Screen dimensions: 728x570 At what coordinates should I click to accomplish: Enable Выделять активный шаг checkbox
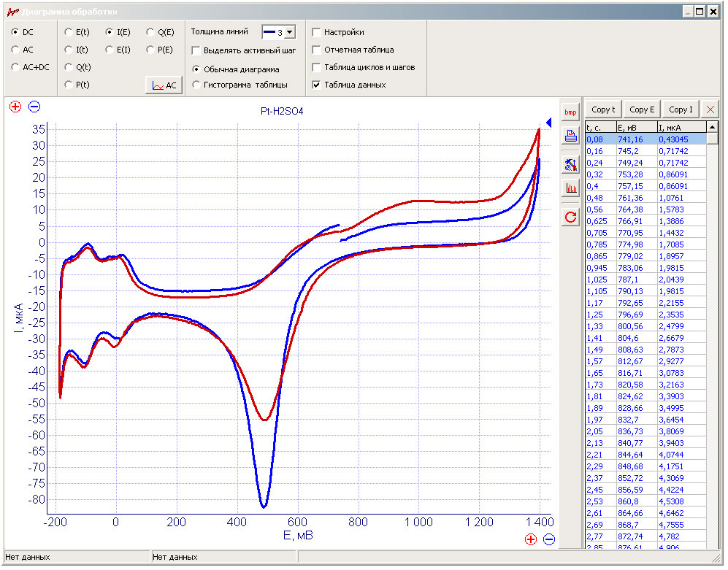click(x=196, y=50)
